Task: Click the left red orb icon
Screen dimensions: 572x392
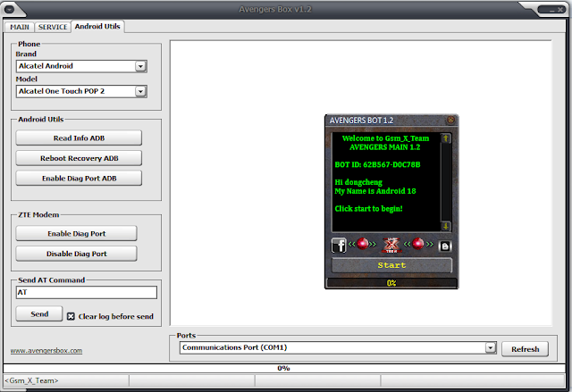Action: click(362, 244)
